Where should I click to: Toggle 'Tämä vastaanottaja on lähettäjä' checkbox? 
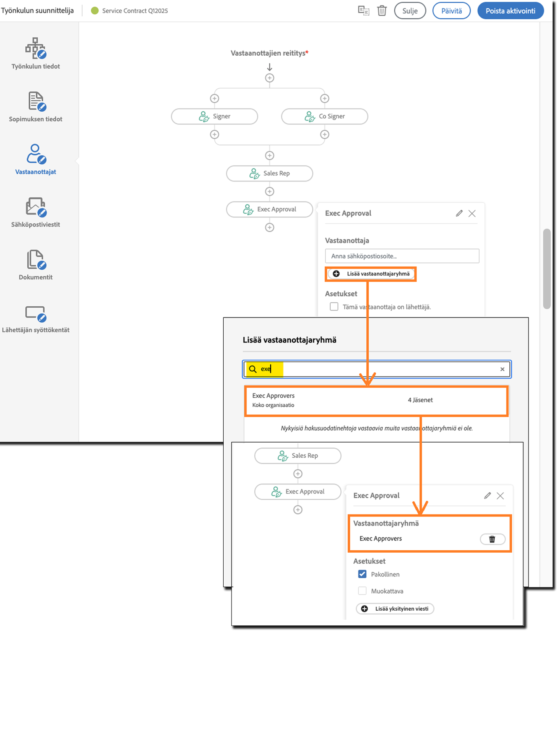(x=334, y=307)
